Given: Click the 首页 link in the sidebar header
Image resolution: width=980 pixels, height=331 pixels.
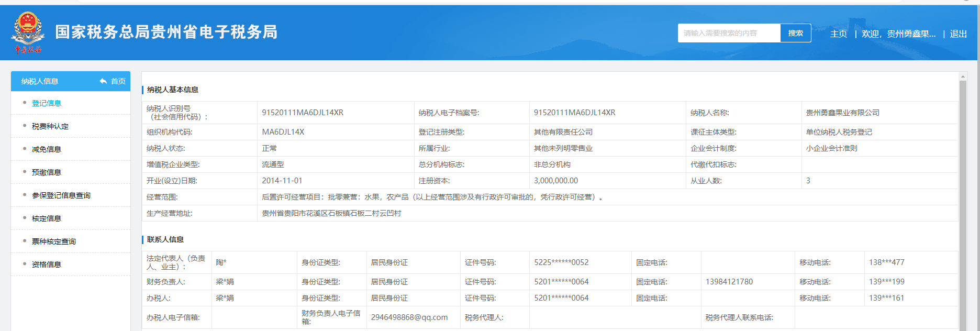Looking at the screenshot, I should point(118,81).
